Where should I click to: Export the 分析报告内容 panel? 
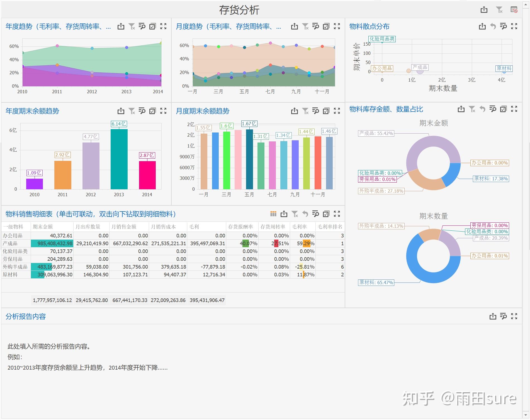click(x=493, y=316)
